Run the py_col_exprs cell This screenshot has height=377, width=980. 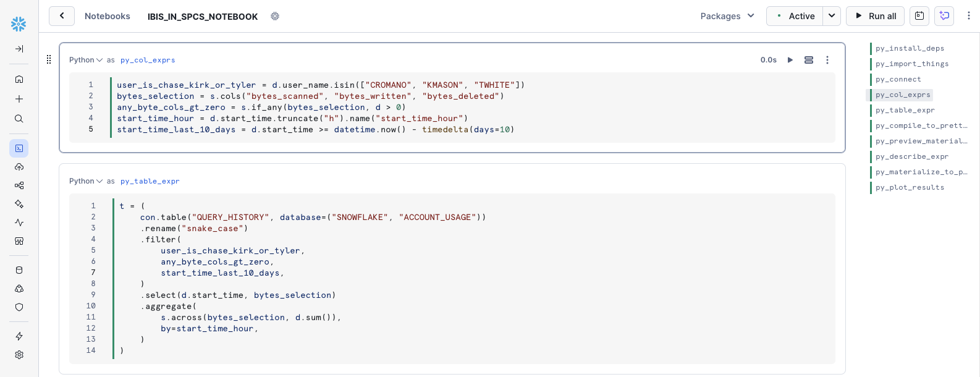point(790,60)
